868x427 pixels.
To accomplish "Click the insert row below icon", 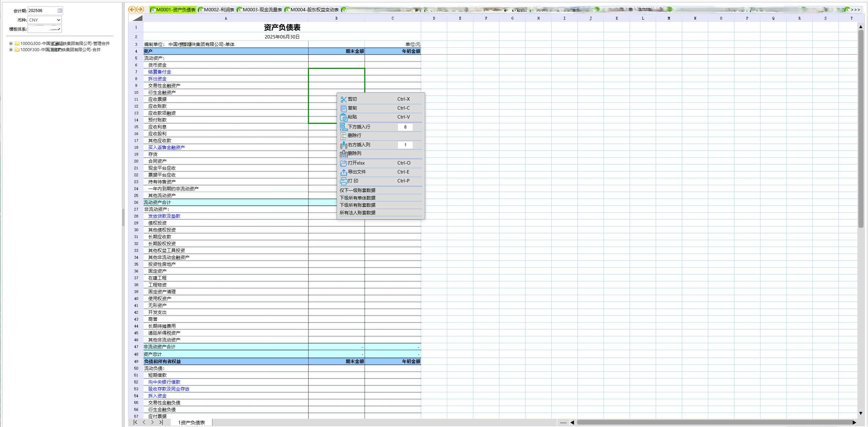I will pos(343,127).
